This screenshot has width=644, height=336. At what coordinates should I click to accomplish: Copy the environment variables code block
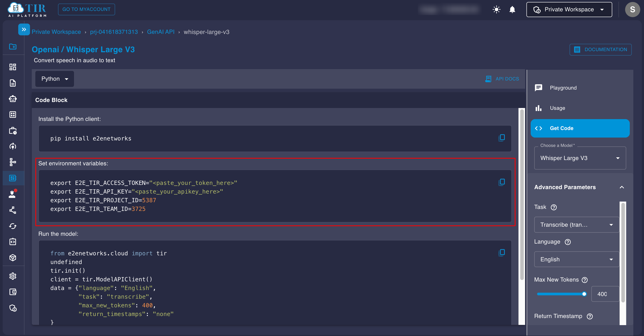click(502, 182)
